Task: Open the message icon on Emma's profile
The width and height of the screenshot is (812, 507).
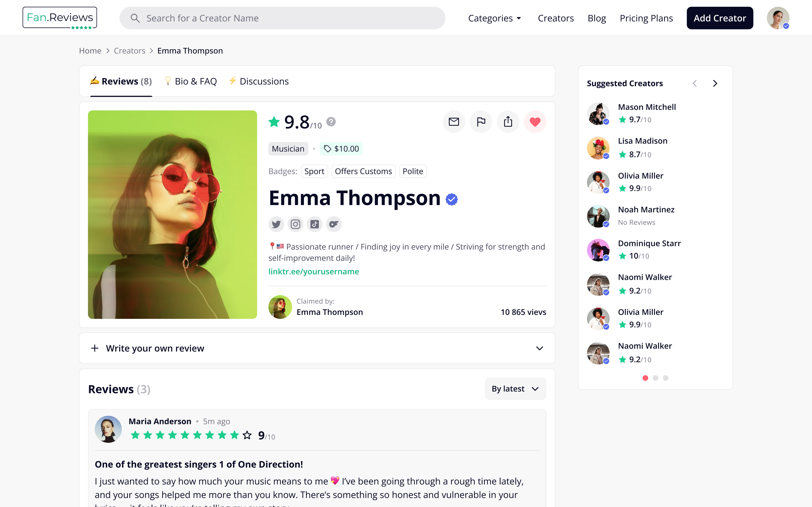Action: [x=454, y=121]
